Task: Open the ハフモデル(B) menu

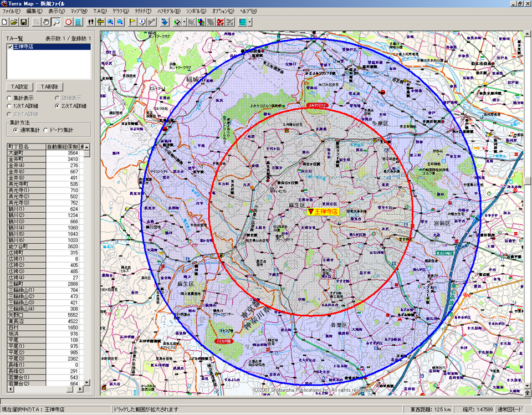Action: 168,11
